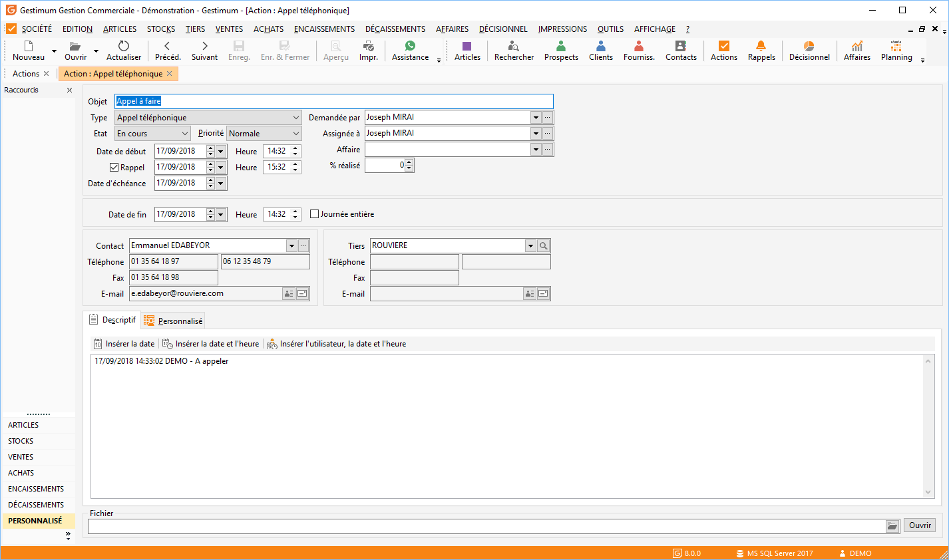Screen dimensions: 949x560
Task: Open Assistance from toolbar
Action: pyautogui.click(x=410, y=51)
